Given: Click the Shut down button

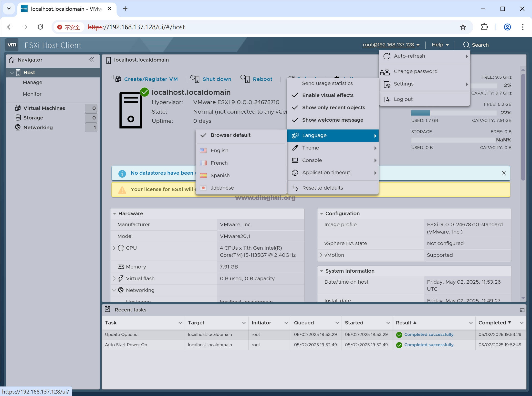Looking at the screenshot, I should click(x=211, y=79).
